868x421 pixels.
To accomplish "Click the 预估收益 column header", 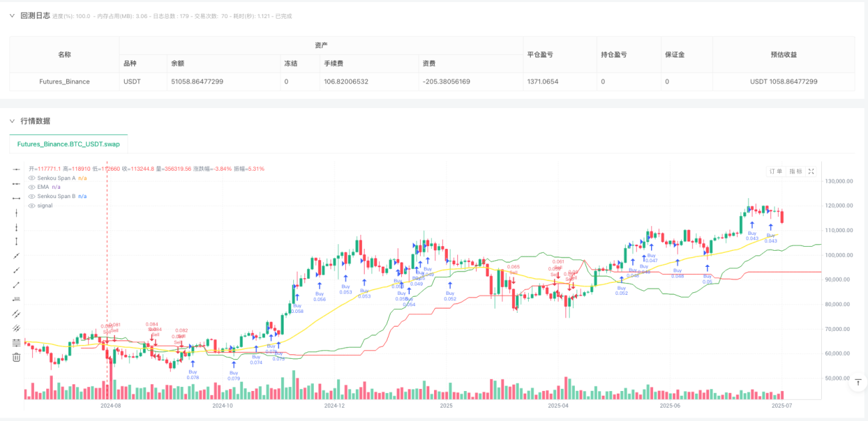I will click(x=784, y=54).
